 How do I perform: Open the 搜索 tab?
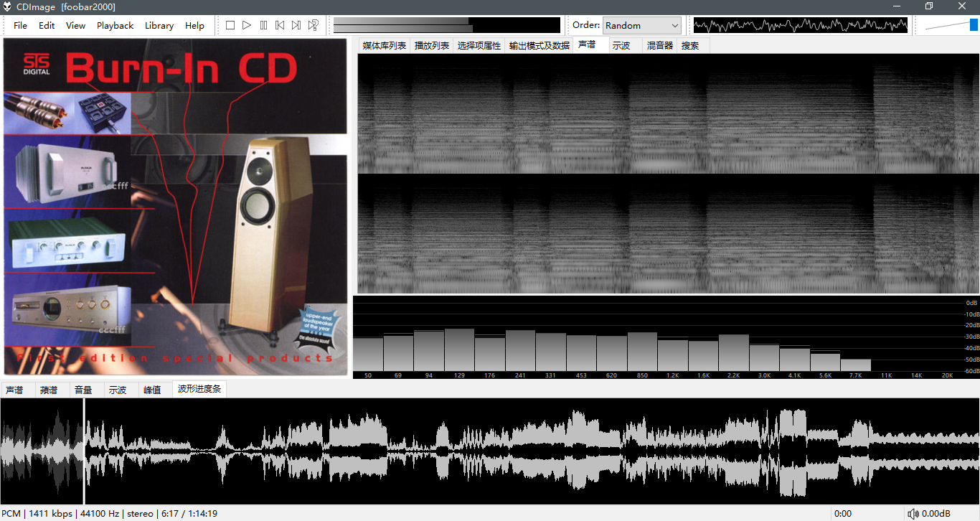click(x=690, y=45)
